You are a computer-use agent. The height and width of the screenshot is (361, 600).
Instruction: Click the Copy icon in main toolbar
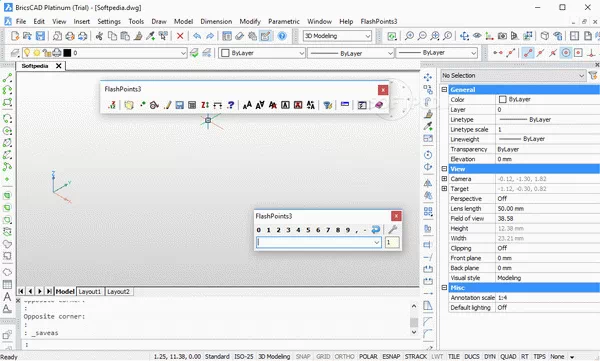point(112,36)
